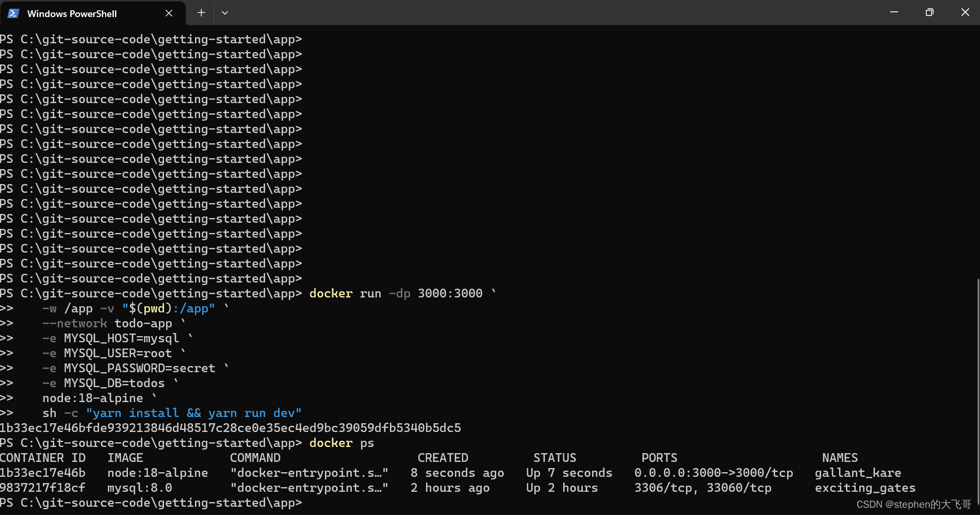Minimize the terminal window
This screenshot has height=515, width=980.
(x=894, y=12)
